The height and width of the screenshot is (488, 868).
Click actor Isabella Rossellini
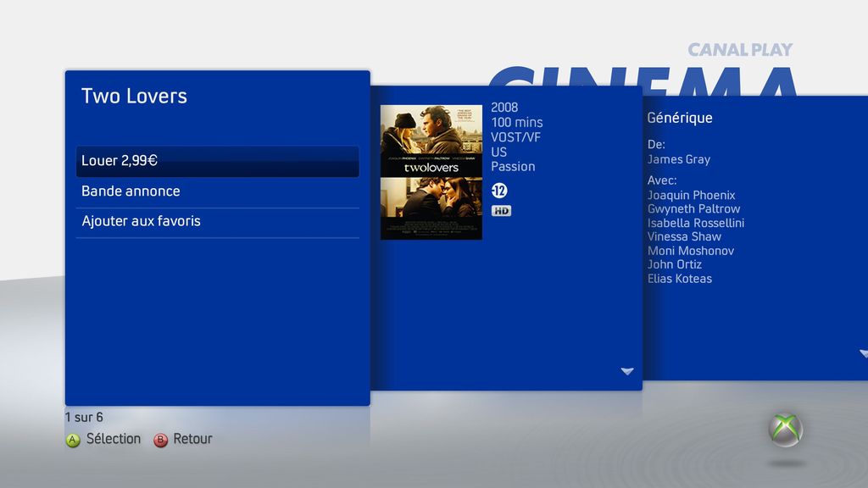pyautogui.click(x=696, y=223)
